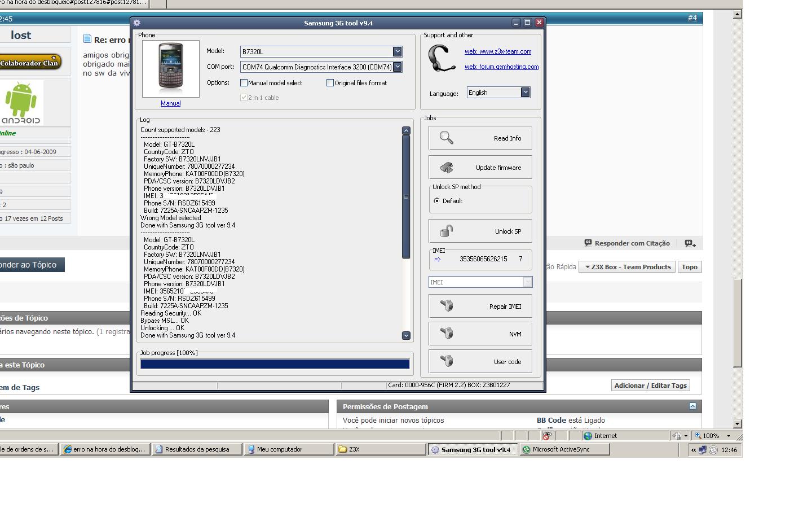Switch to Samsung 3G tool v9.4 taskbar item
Viewport: 812px width, 508px height.
tap(473, 449)
